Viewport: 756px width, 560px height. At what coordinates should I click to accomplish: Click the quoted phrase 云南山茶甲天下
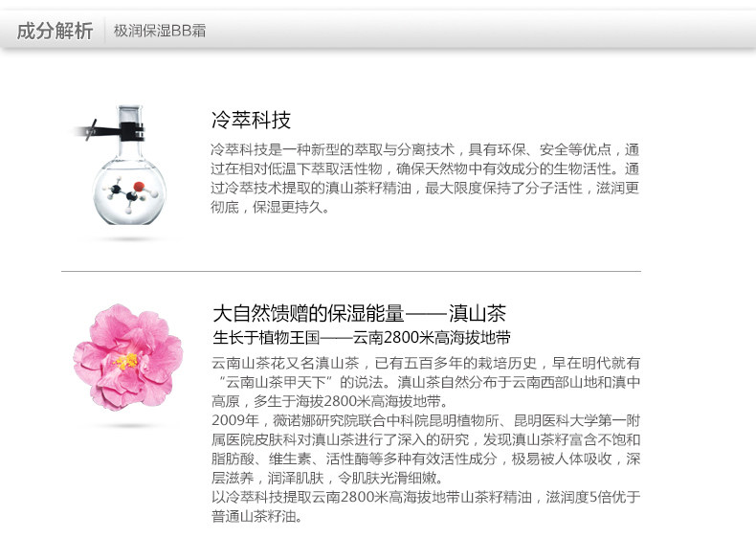click(x=276, y=382)
